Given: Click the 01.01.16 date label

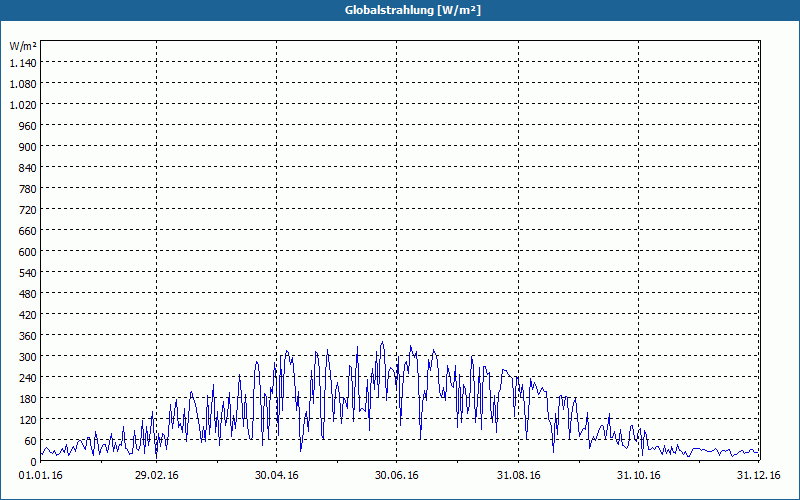Looking at the screenshot, I should click(40, 476).
